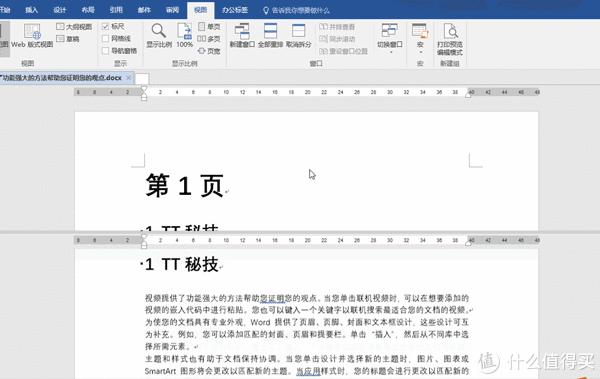Set zoom to 100%

pyautogui.click(x=184, y=35)
